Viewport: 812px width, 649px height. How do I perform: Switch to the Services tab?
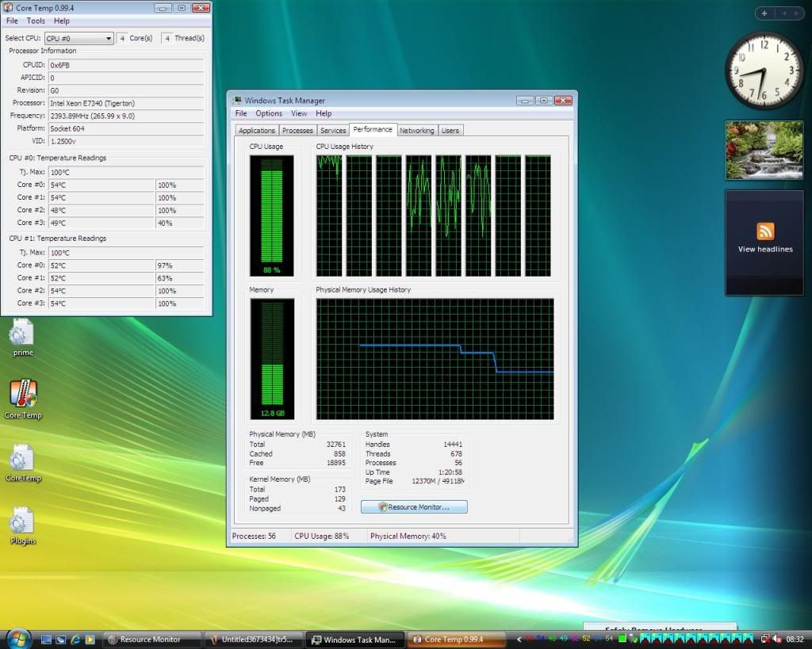[x=333, y=131]
